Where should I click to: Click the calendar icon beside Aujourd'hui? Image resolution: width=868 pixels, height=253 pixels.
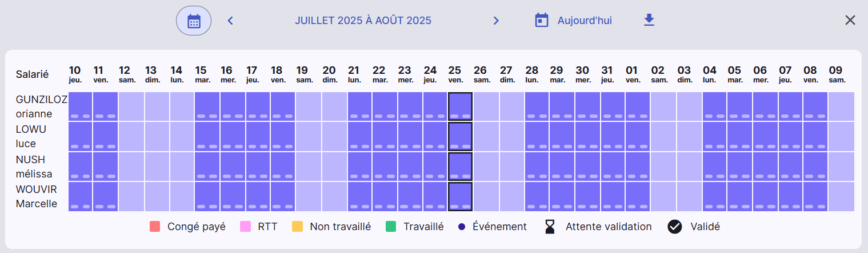click(x=541, y=20)
